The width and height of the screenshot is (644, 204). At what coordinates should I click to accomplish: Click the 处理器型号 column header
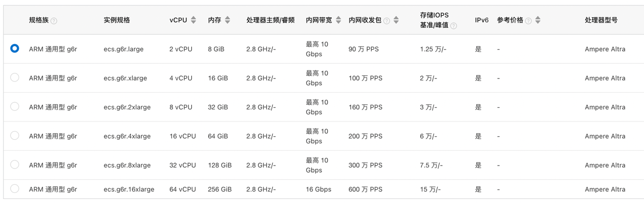[601, 20]
